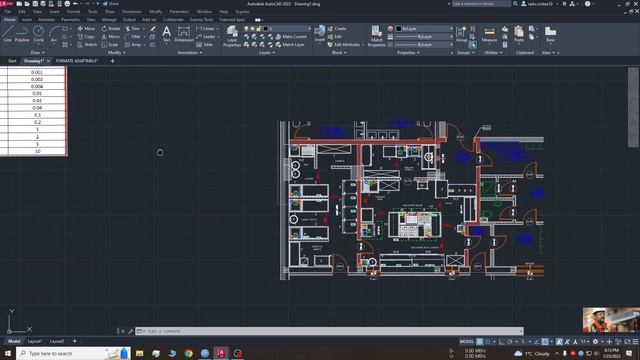Screen dimensions: 640x360
Task: Click the Erase tool icon
Action: click(x=153, y=29)
